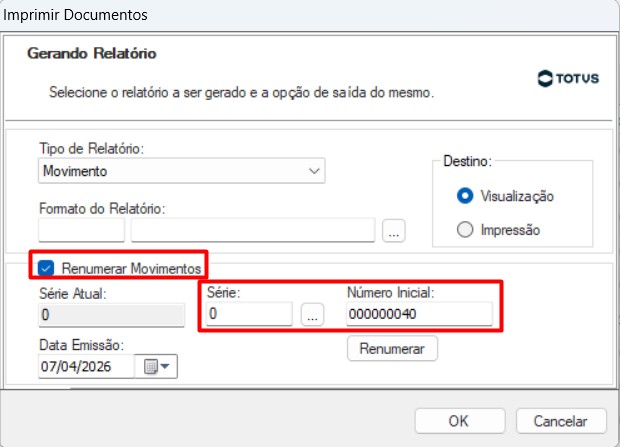The image size is (620, 447).
Task: Open the Tipo de Relatório dropdown
Action: coord(181,171)
